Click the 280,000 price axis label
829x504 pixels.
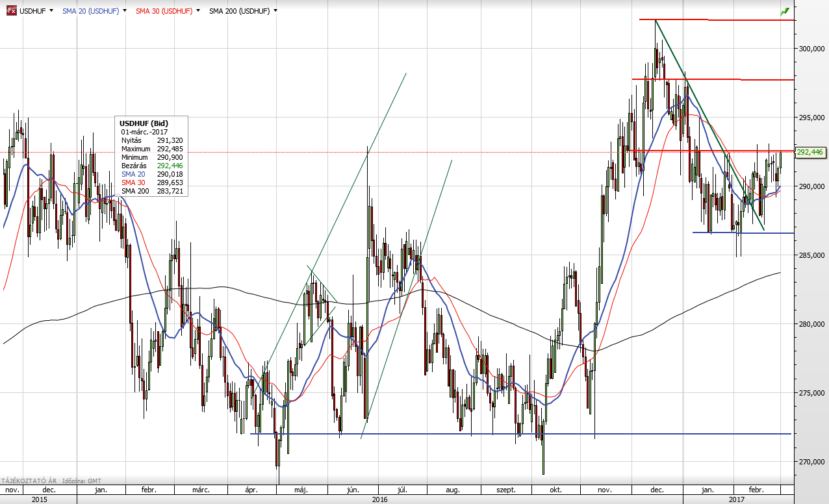click(x=811, y=324)
